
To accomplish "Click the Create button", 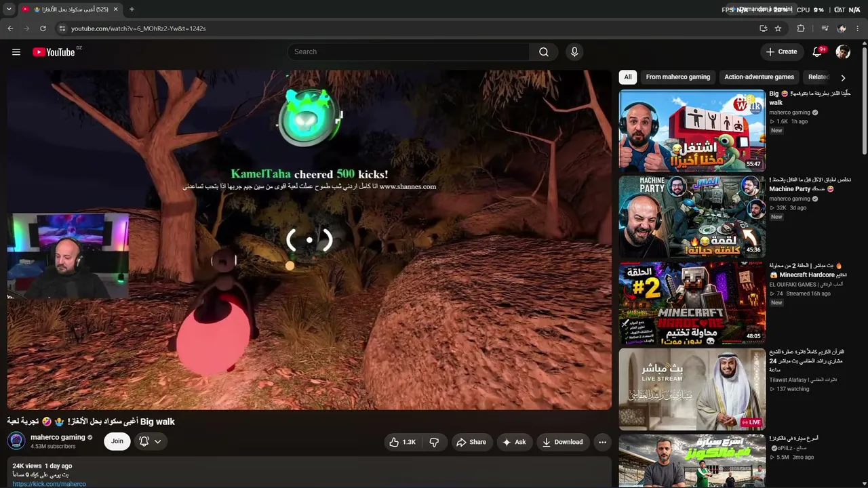I will 781,52.
